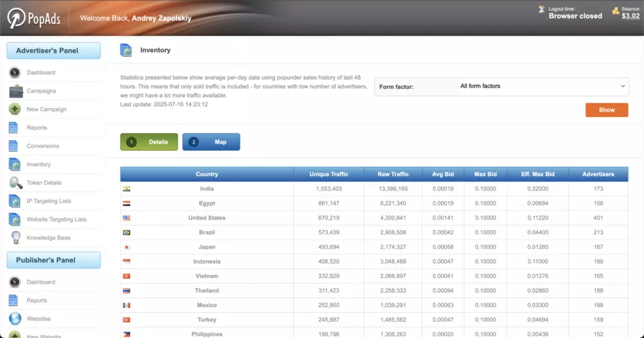Click the Website Targeting Lists icon

[x=14, y=220]
